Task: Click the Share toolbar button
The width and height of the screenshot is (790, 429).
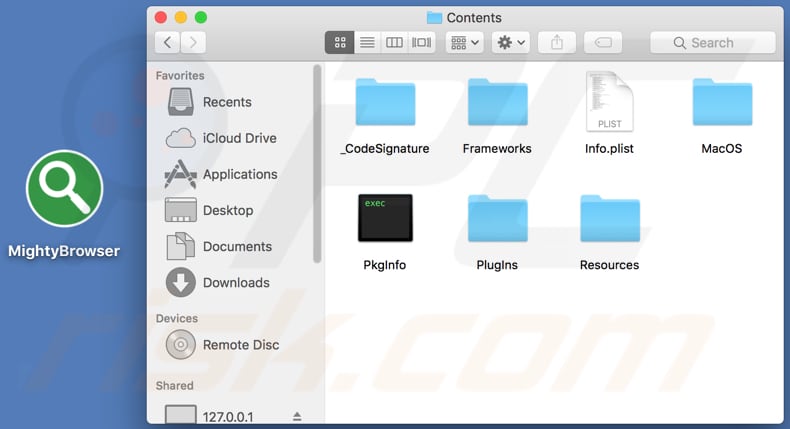Action: [557, 42]
